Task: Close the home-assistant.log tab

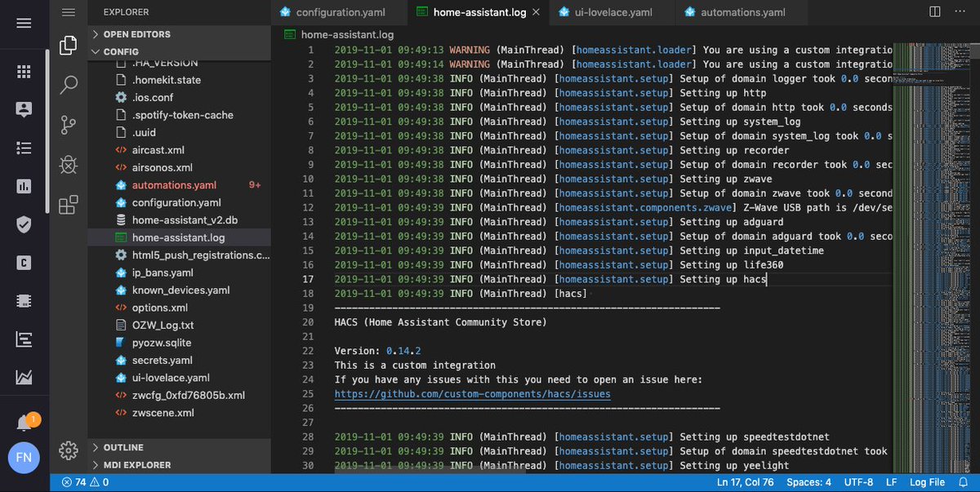Action: pyautogui.click(x=536, y=13)
